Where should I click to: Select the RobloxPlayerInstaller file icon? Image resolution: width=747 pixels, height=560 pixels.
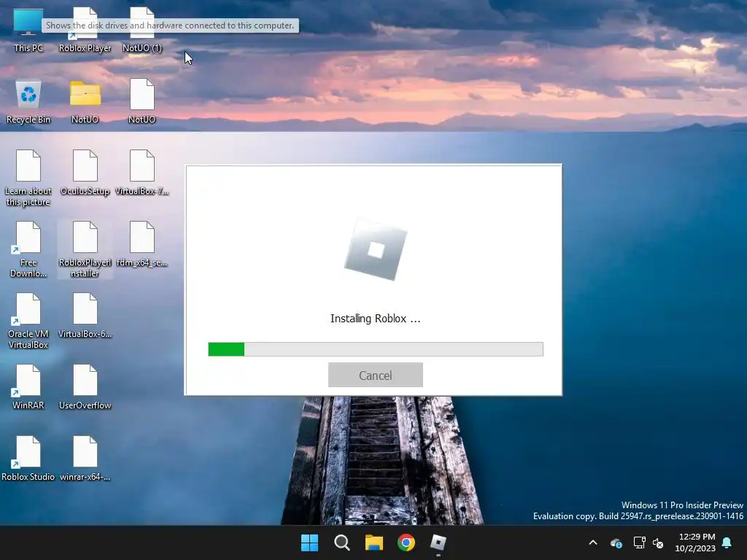coord(85,249)
